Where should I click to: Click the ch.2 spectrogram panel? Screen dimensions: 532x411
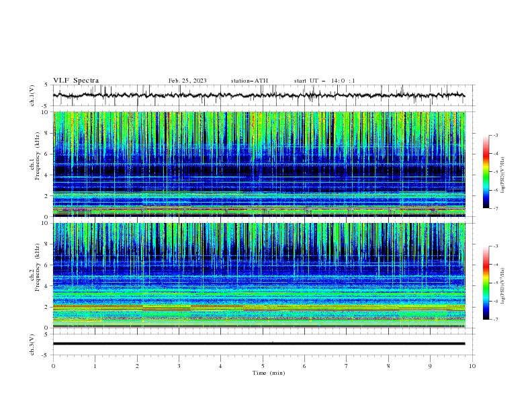click(x=259, y=275)
